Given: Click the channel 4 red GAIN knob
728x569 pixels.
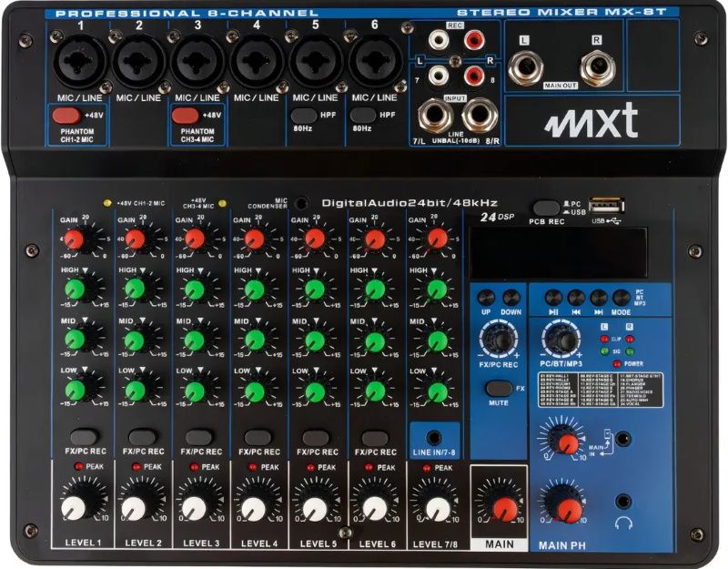Looking at the screenshot, I should tap(255, 239).
